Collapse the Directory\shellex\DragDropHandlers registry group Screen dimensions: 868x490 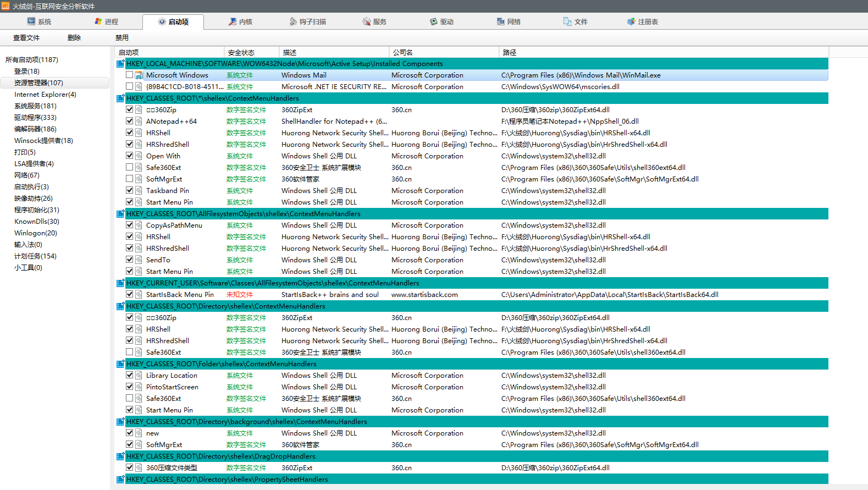click(x=120, y=456)
